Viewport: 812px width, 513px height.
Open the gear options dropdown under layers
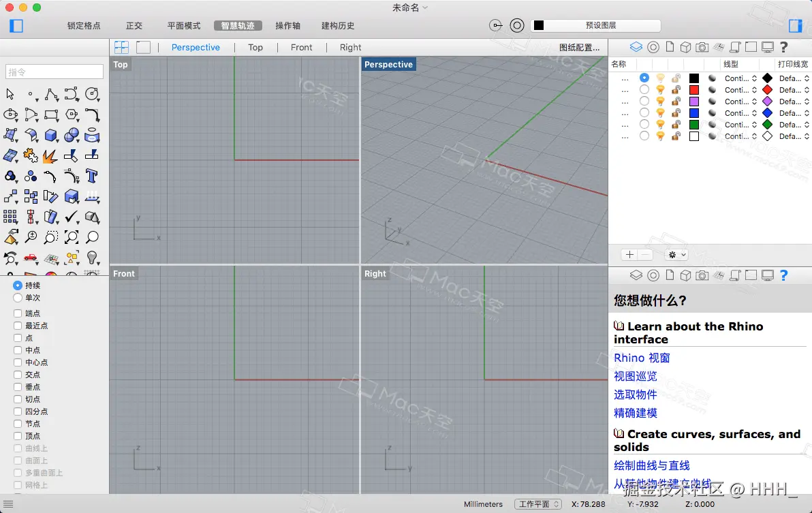pos(676,255)
